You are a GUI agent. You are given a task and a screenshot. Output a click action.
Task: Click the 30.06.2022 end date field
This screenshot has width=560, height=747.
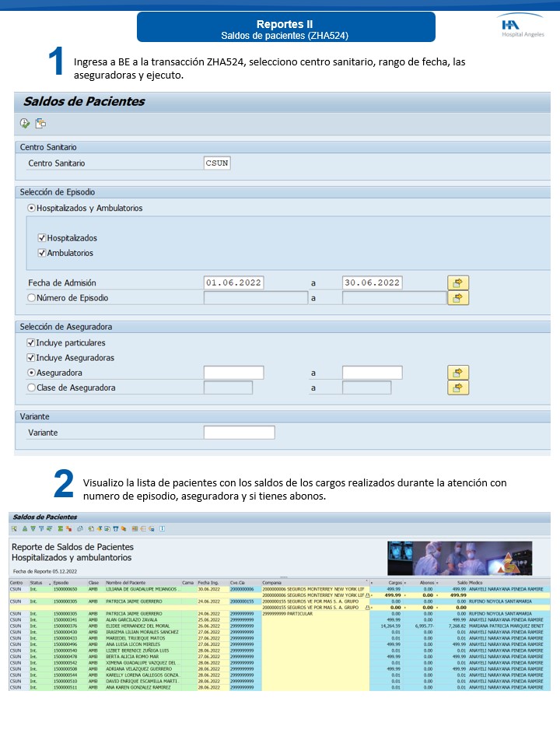click(372, 282)
